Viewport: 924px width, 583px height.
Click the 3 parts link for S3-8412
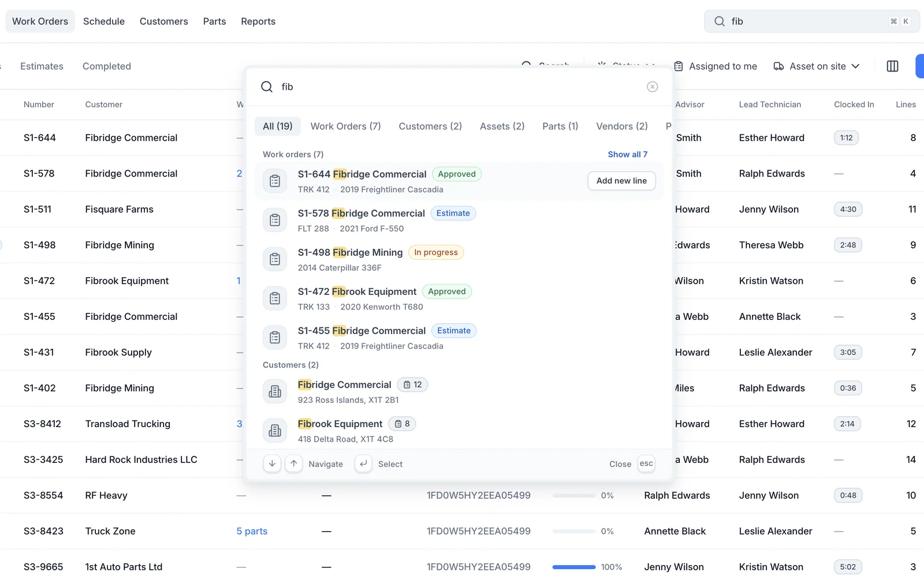coord(239,424)
